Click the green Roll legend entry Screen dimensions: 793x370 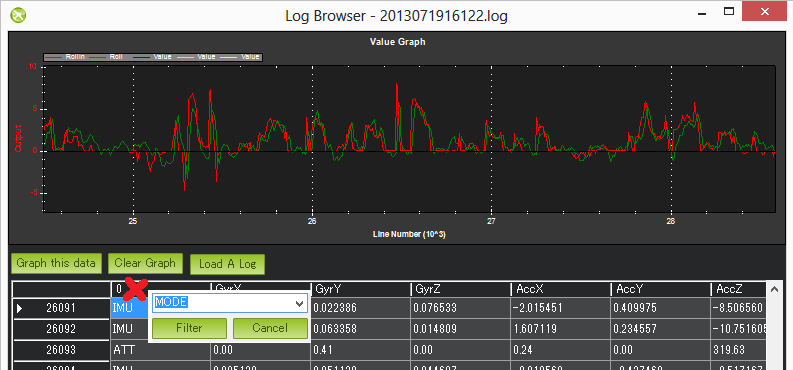pos(106,57)
